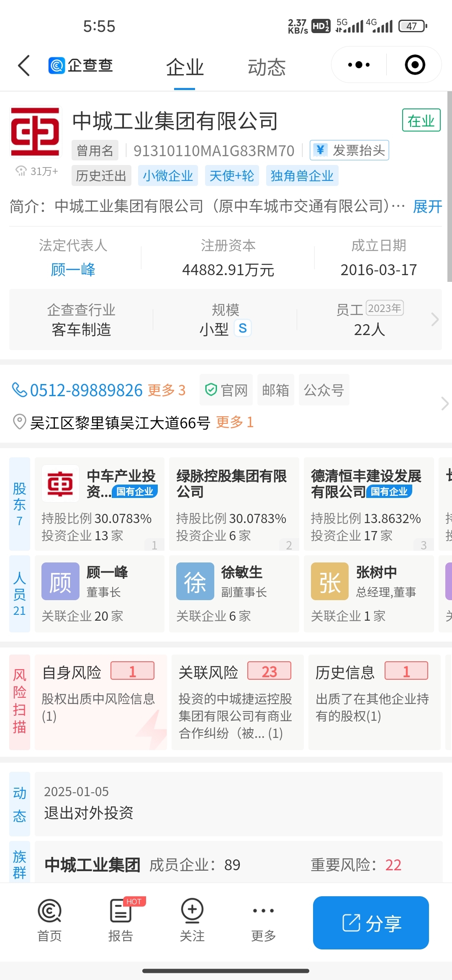The image size is (452, 980).
Task: Switch to the 动态 tab
Action: [267, 67]
